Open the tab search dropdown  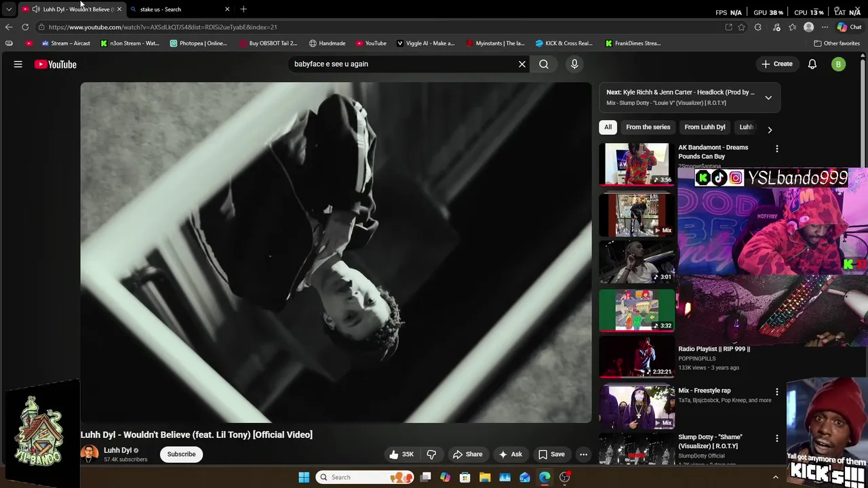point(8,9)
